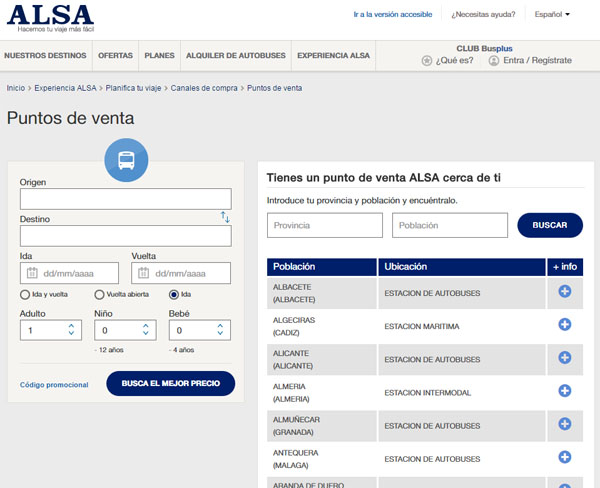The image size is (600, 488).
Task: Open plus info for Almeria Estacion Intermodal
Action: click(x=564, y=390)
